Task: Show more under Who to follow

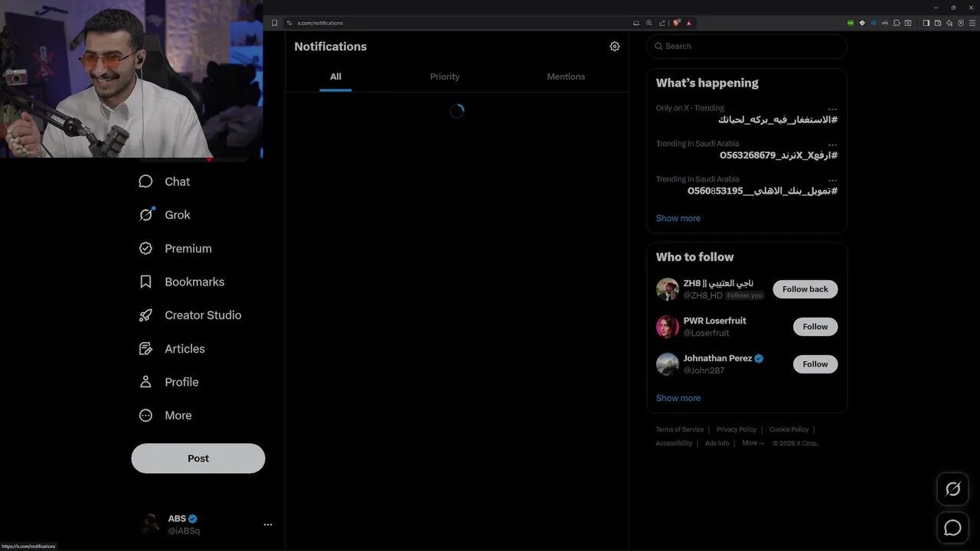Action: (678, 398)
